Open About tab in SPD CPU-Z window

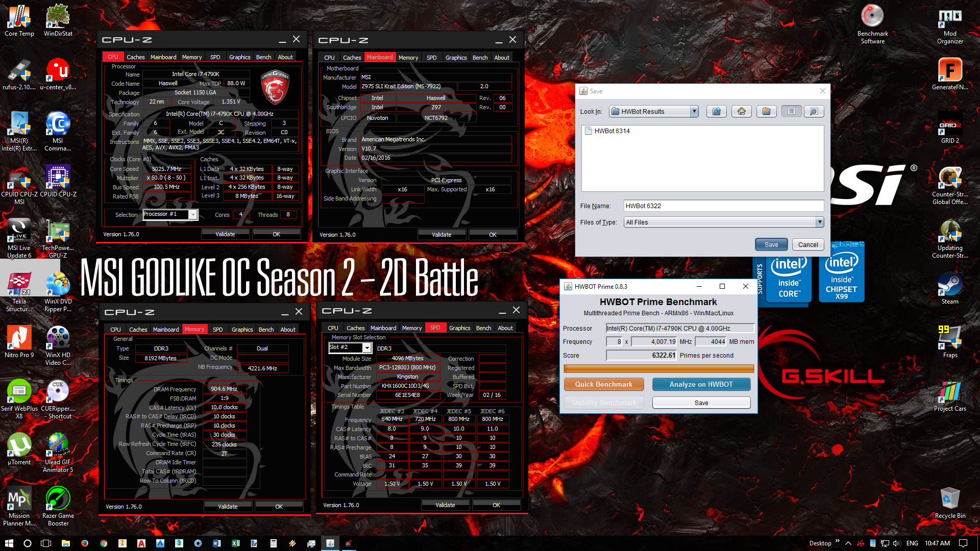(505, 328)
